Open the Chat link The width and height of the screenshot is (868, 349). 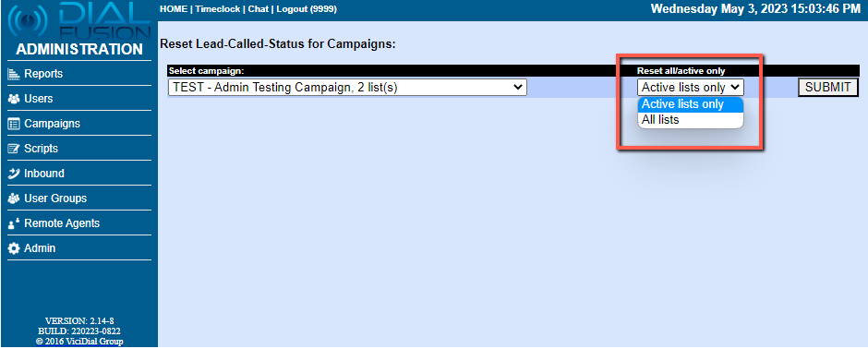258,9
